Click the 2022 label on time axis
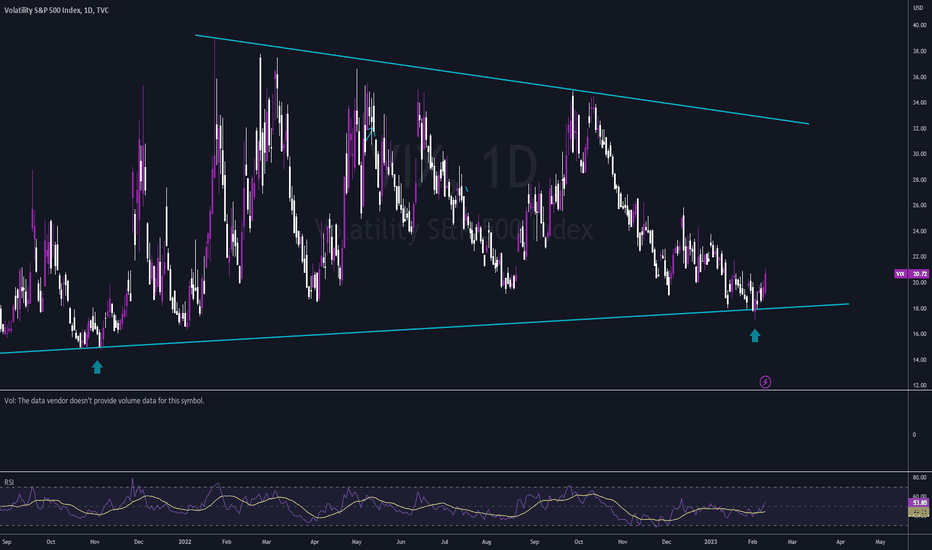This screenshot has height=550, width=932. (185, 542)
